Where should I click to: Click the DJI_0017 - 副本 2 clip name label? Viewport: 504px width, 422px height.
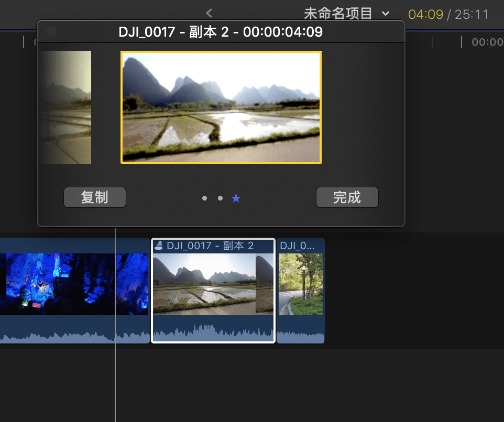coord(210,246)
